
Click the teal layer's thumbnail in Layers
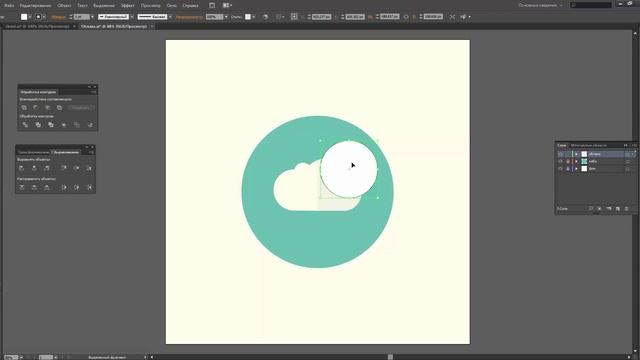coord(584,161)
